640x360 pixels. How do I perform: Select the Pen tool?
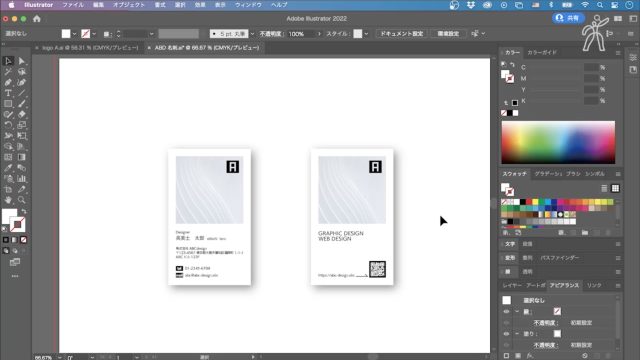click(x=8, y=82)
